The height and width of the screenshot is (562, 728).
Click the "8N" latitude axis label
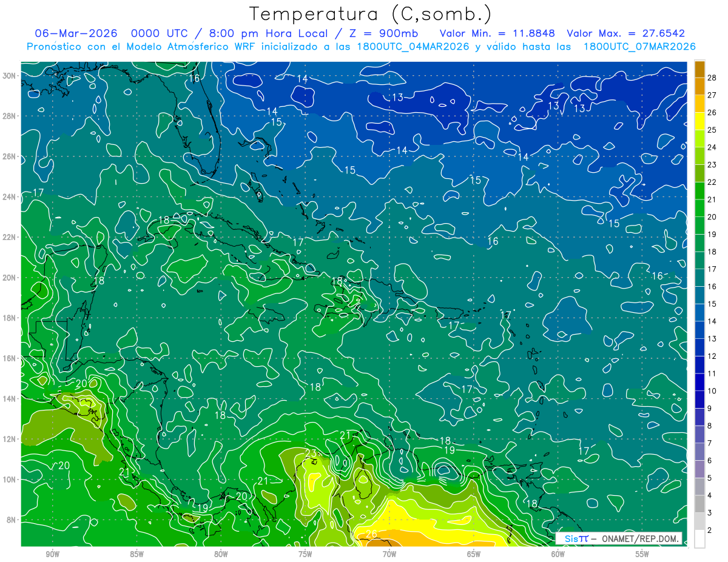[12, 520]
